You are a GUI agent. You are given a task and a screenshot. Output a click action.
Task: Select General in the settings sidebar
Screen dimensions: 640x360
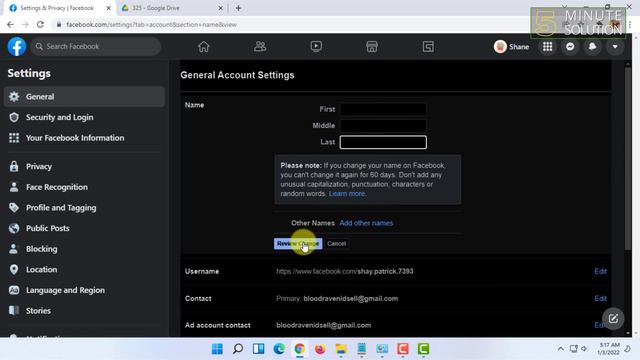pyautogui.click(x=84, y=97)
